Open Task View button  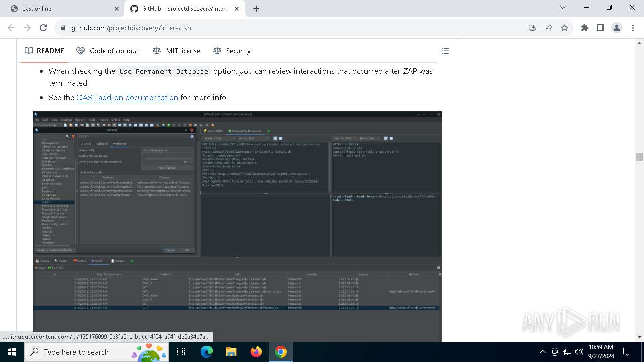click(181, 352)
